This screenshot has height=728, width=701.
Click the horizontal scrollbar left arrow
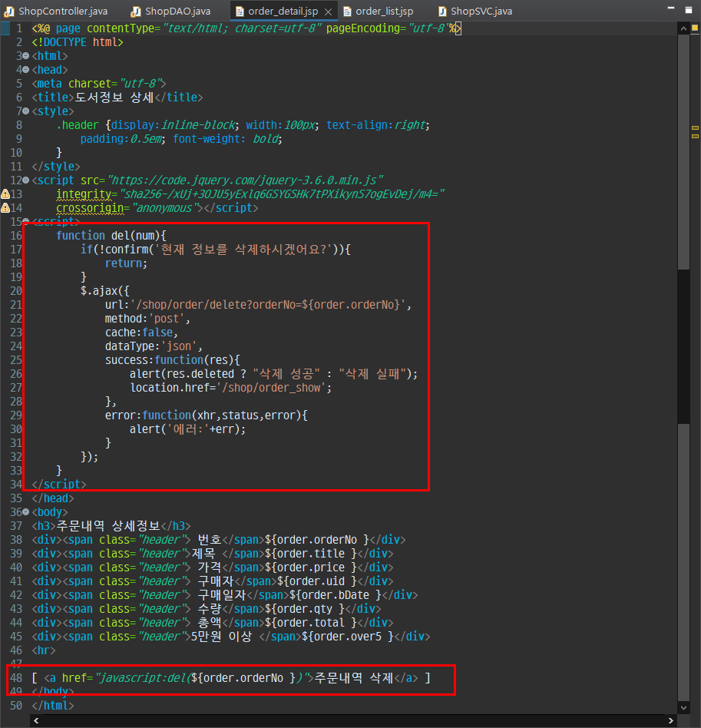[x=36, y=720]
